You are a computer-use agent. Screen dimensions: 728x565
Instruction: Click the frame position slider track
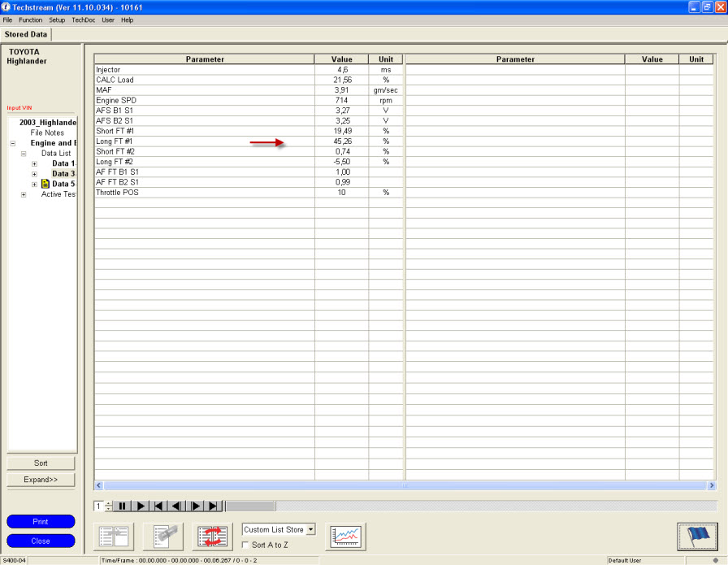(471, 506)
